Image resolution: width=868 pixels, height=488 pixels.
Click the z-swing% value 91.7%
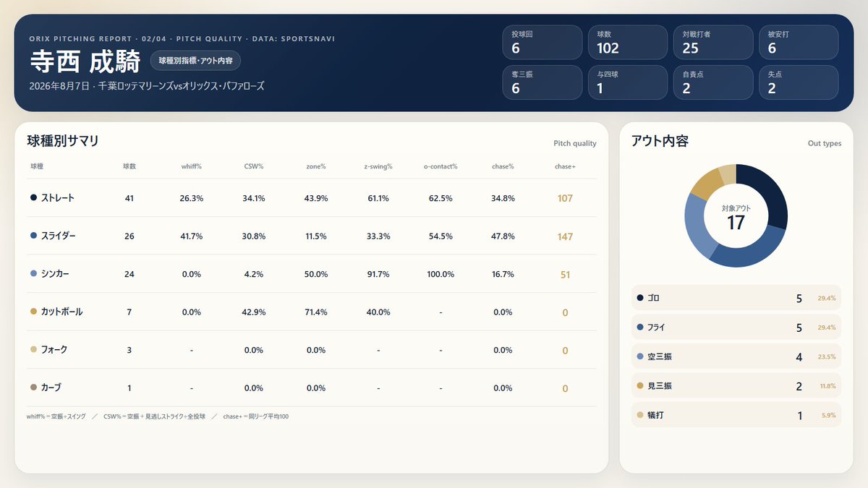(378, 275)
